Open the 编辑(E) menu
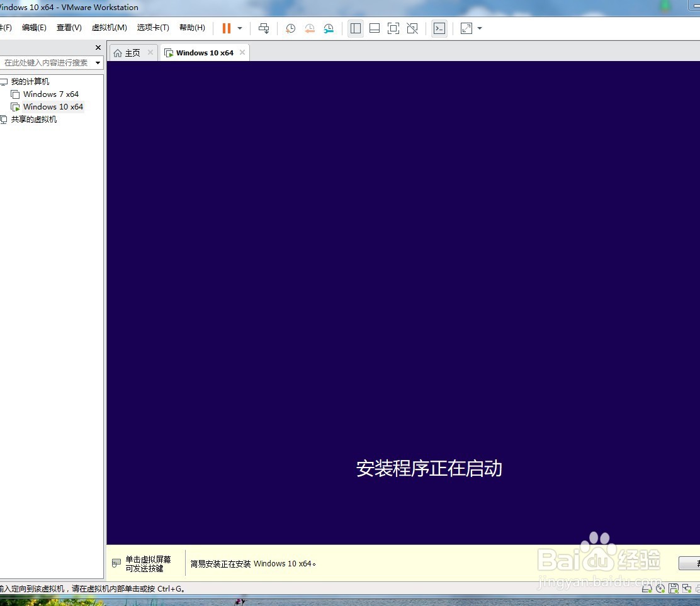700x606 pixels. [x=34, y=28]
